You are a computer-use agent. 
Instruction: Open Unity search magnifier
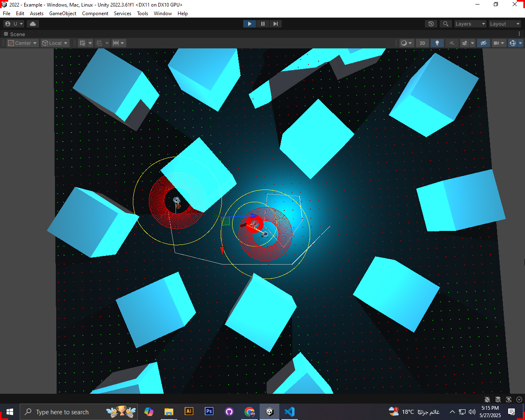(446, 24)
